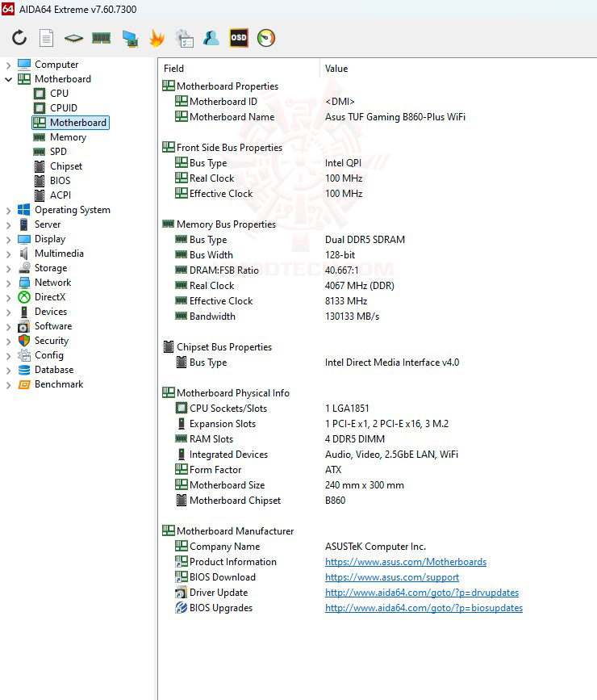Select the Expansion Slots row
Image resolution: width=597 pixels, height=700 pixels.
(x=378, y=424)
